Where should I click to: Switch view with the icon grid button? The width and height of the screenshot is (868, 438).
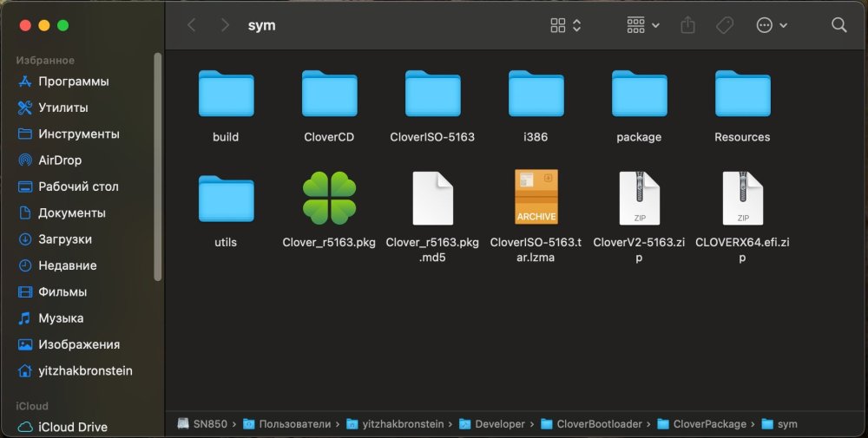[558, 25]
